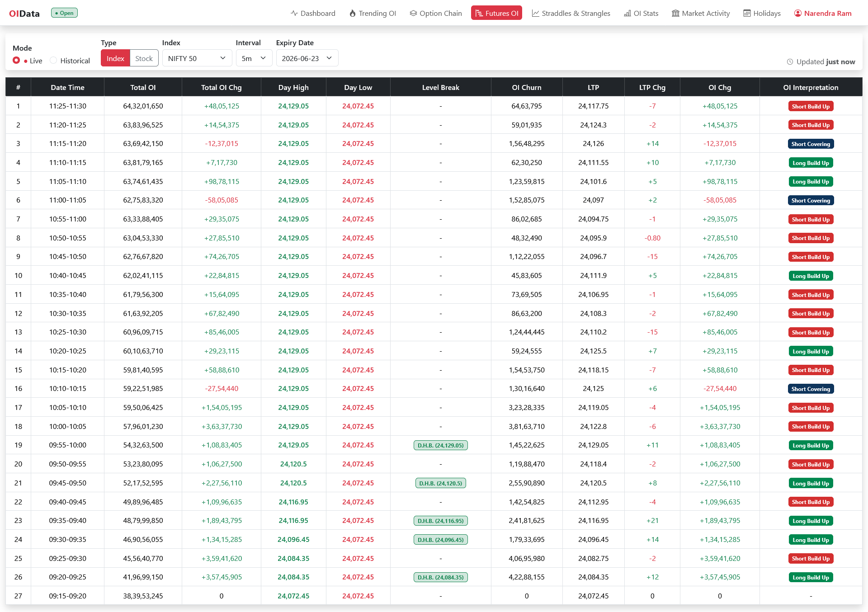868x612 pixels.
Task: Click Total OI Chg value +1,54,05,195
Action: [222, 408]
